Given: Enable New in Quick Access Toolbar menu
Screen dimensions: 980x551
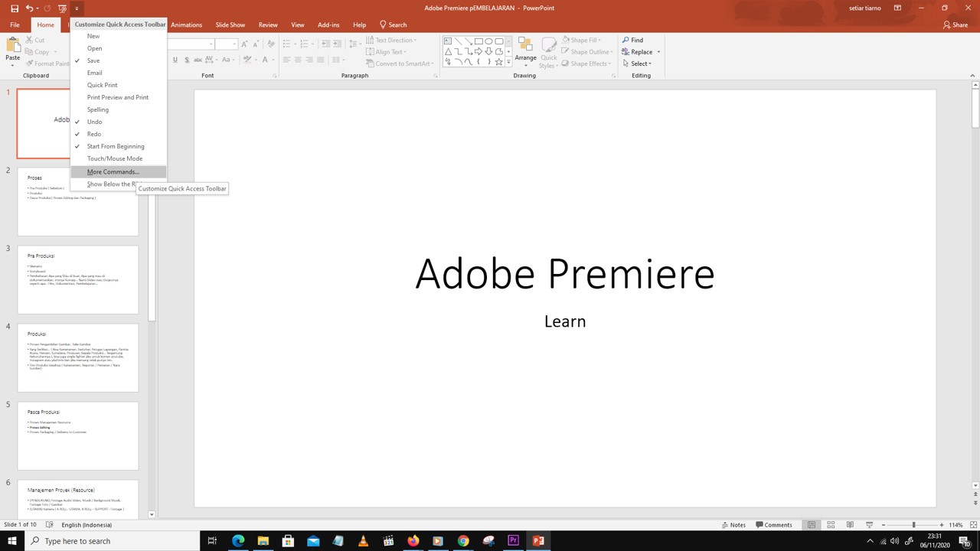Looking at the screenshot, I should pyautogui.click(x=118, y=36).
